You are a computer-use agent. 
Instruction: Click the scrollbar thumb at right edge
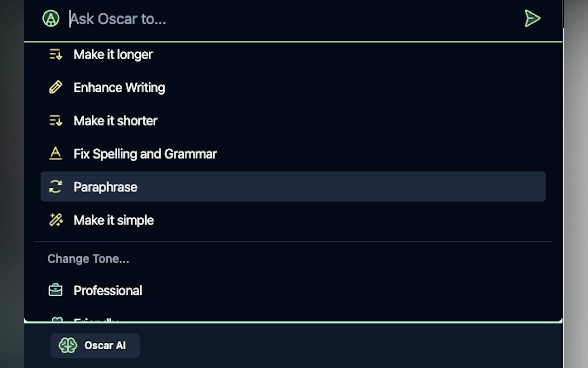(563, 14)
